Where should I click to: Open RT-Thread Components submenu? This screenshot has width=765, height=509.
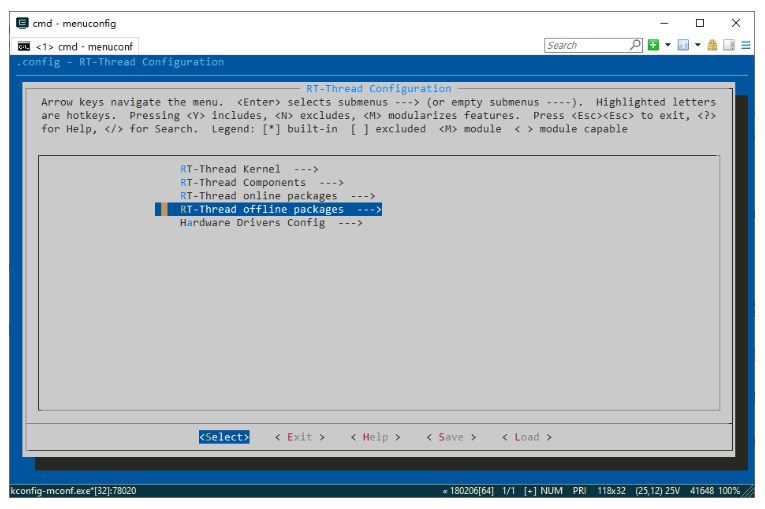click(262, 182)
